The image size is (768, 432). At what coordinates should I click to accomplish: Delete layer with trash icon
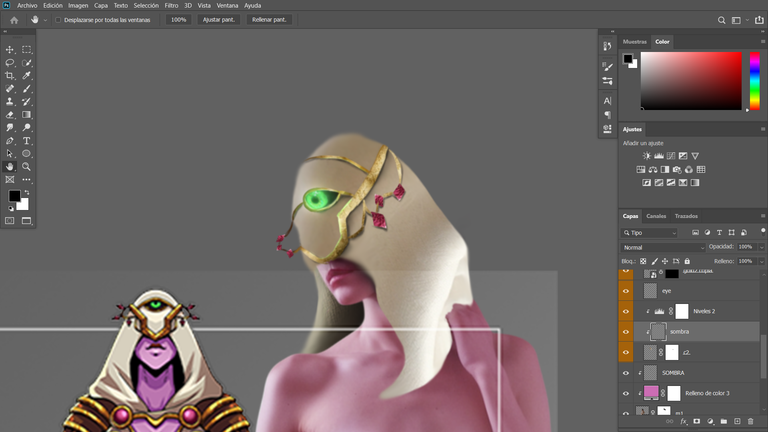click(x=750, y=421)
